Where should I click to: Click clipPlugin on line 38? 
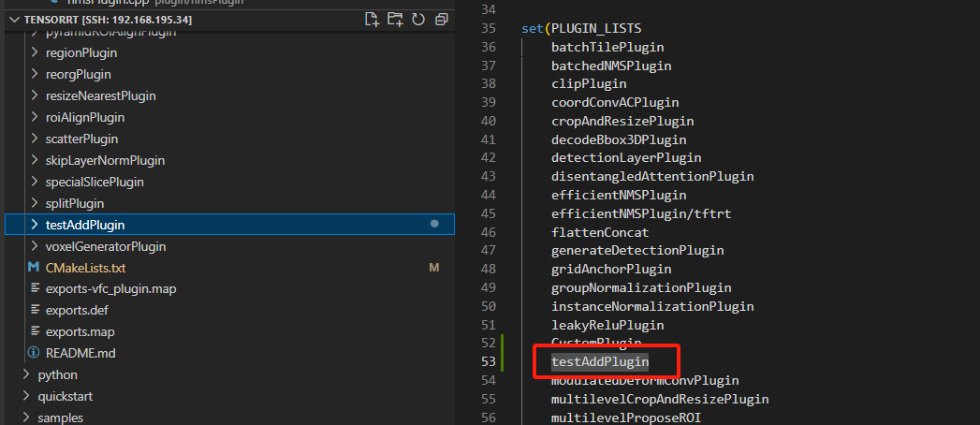pyautogui.click(x=589, y=83)
